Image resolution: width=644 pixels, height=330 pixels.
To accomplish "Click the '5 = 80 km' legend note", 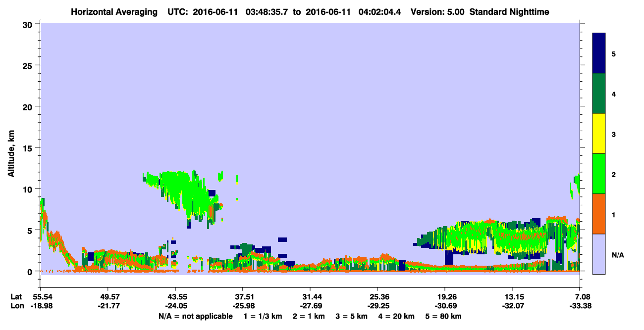I will click(444, 316).
